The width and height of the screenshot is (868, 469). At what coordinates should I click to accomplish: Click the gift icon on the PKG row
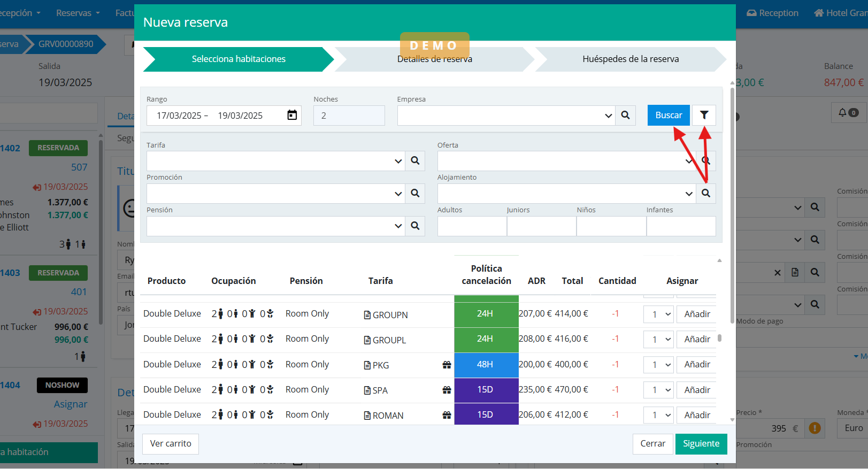click(447, 365)
